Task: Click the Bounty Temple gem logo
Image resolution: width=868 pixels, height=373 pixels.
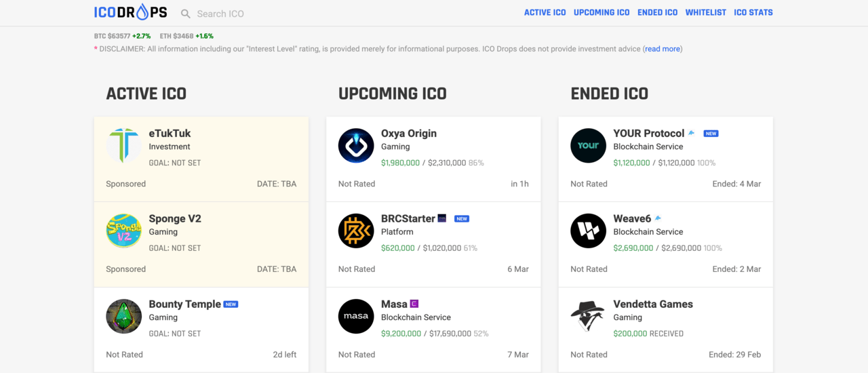Action: (123, 316)
